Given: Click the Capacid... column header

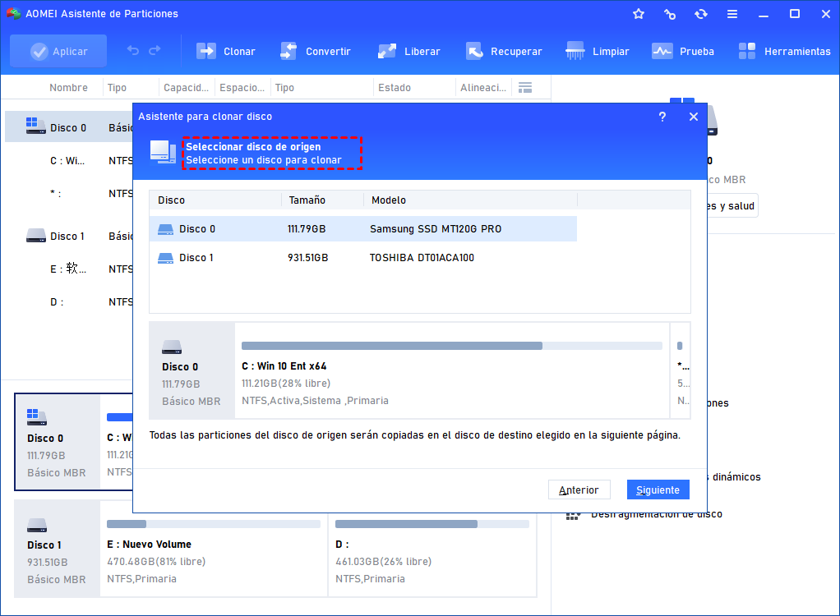Looking at the screenshot, I should 187,87.
